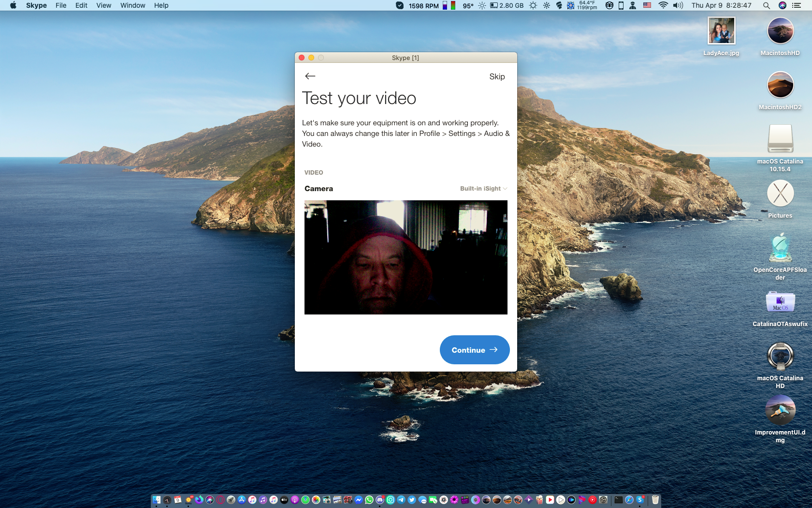Click the volume icon in the menu bar
This screenshot has height=508, width=812.
(678, 5)
